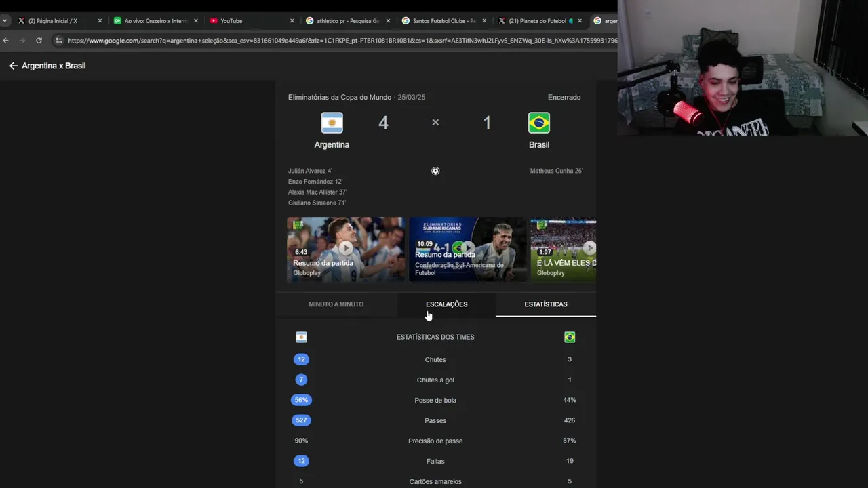Click Brasil's 426 Passes value
The width and height of the screenshot is (868, 488).
(x=570, y=420)
